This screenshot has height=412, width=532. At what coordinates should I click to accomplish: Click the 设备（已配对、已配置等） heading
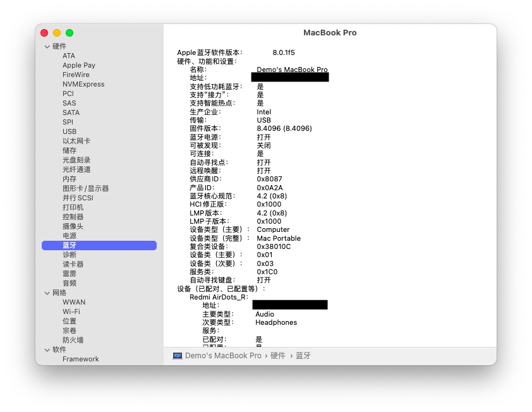pyautogui.click(x=221, y=289)
